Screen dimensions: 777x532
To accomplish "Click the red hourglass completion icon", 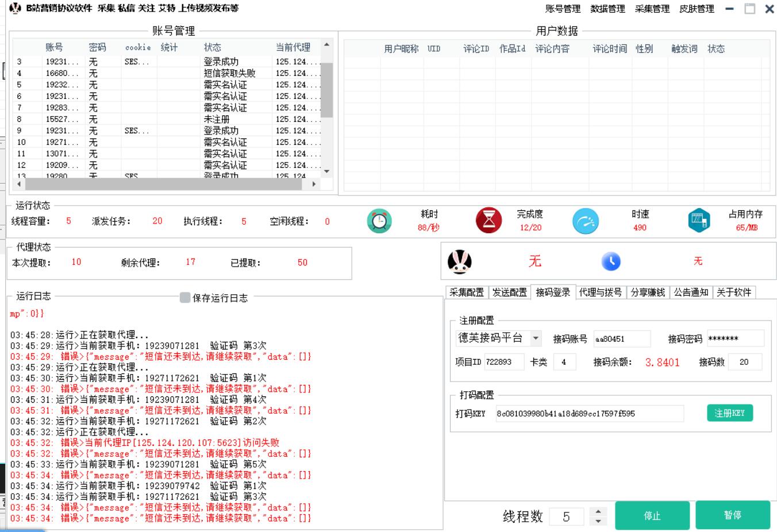I will click(x=488, y=221).
